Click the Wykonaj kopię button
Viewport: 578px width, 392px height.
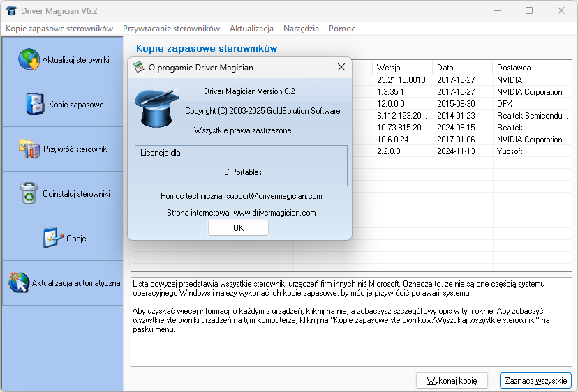(452, 381)
